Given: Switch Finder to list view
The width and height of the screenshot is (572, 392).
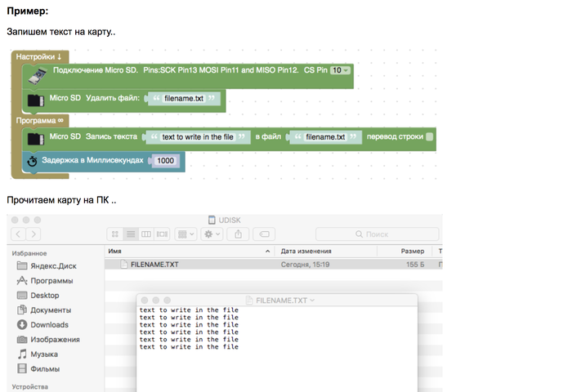Looking at the screenshot, I should click(130, 234).
